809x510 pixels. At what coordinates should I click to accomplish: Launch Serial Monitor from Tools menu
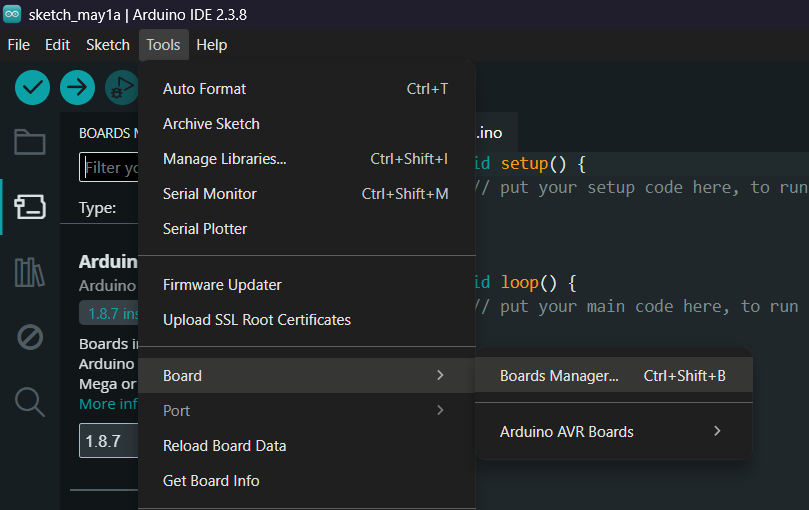(306, 194)
